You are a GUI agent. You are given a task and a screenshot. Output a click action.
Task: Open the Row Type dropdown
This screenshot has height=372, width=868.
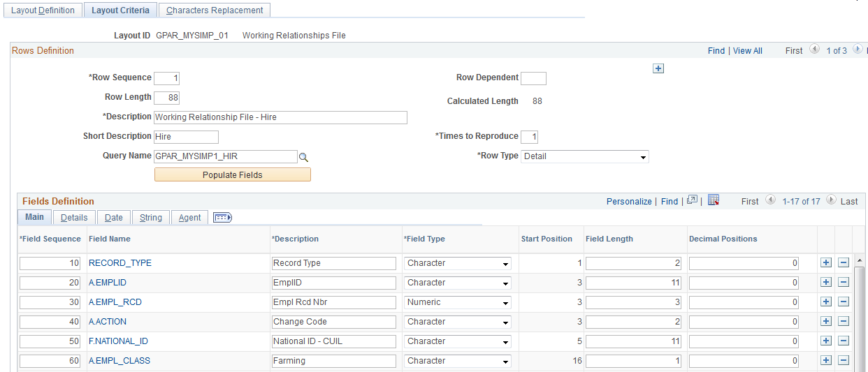(x=585, y=156)
